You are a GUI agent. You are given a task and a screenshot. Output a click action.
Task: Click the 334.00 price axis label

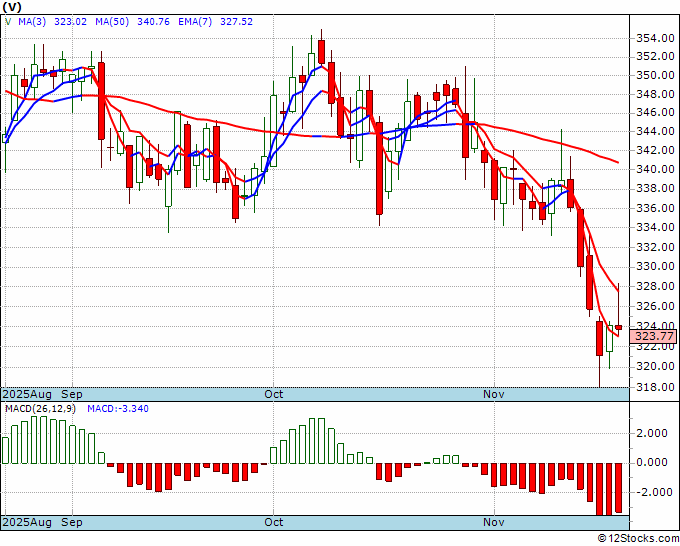(x=655, y=227)
